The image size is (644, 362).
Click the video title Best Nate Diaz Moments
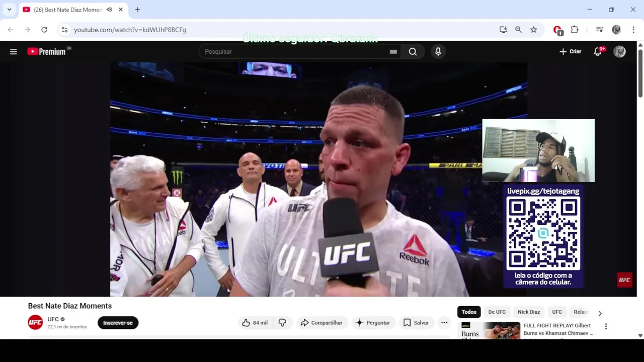pyautogui.click(x=70, y=306)
